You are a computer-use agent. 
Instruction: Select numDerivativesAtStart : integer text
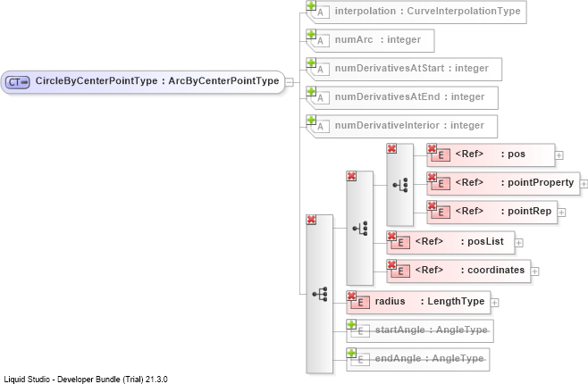click(x=411, y=68)
